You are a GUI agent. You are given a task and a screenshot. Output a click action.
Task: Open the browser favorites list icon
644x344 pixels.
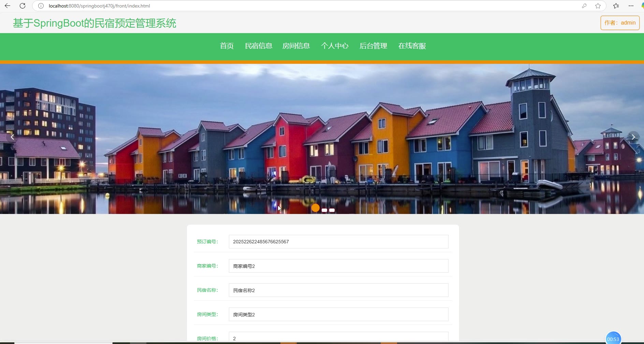616,6
